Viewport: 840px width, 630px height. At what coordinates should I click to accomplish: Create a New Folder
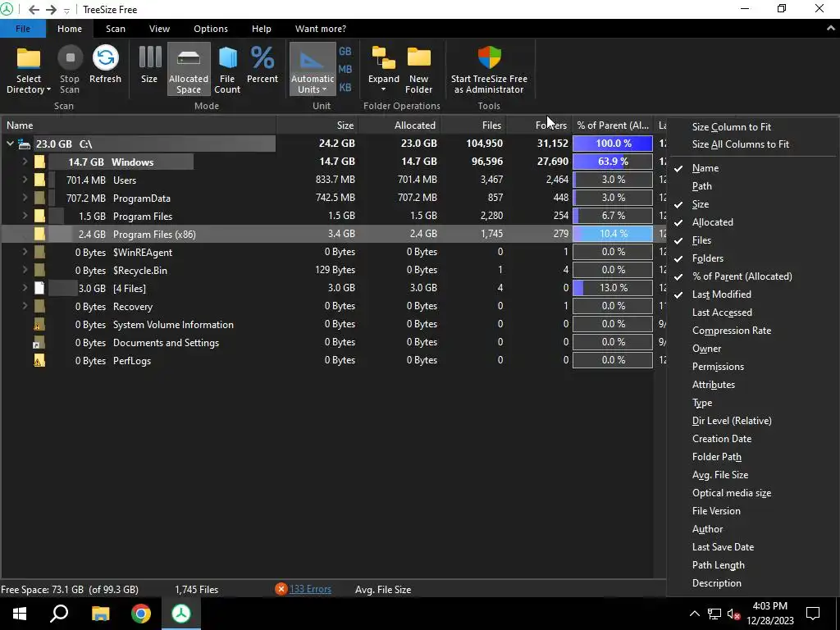tap(419, 70)
